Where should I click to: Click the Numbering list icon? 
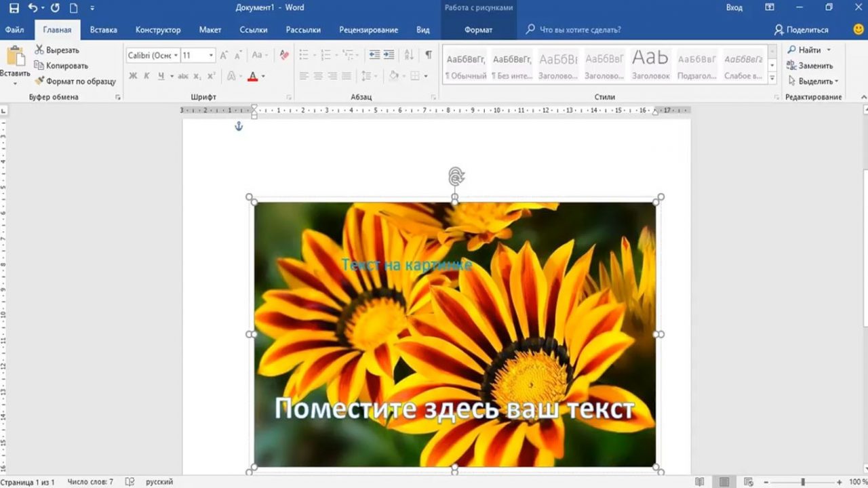coord(325,55)
